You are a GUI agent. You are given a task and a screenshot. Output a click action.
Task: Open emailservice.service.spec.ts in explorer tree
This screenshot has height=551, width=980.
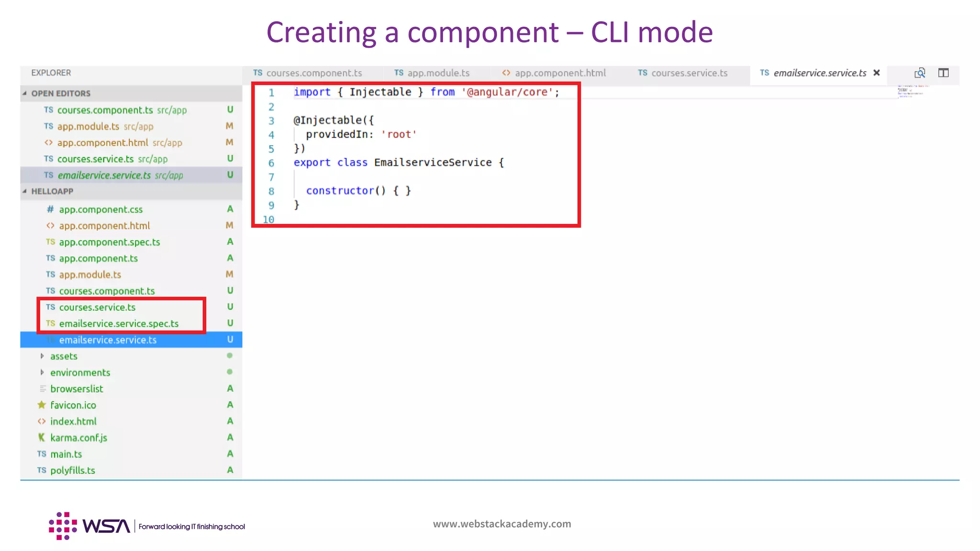(119, 324)
